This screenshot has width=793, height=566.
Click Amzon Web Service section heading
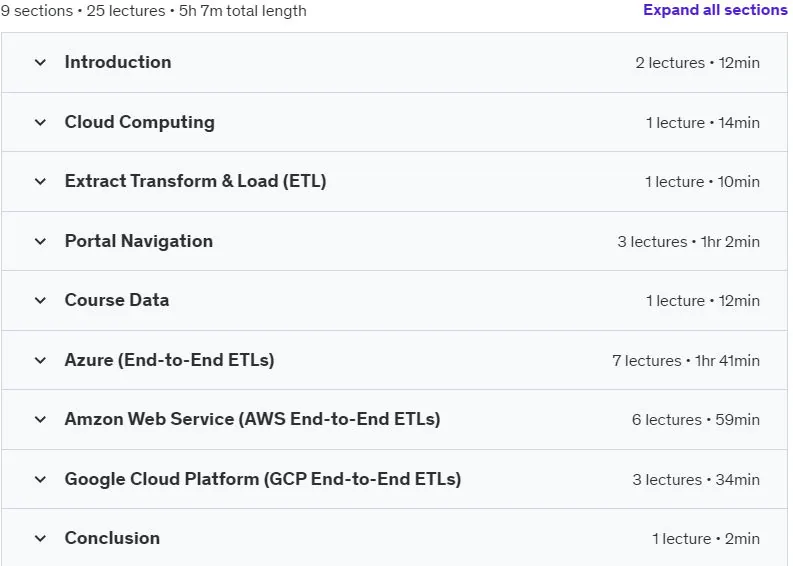252,419
